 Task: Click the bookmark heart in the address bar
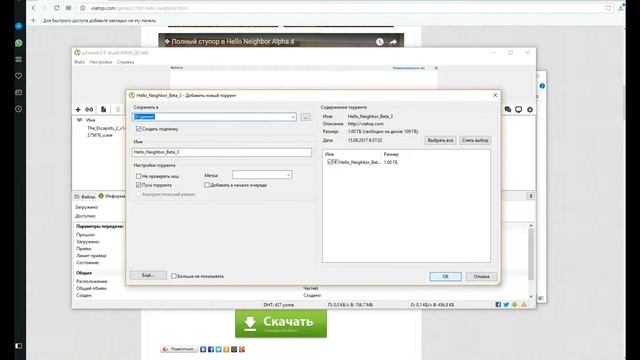click(608, 8)
